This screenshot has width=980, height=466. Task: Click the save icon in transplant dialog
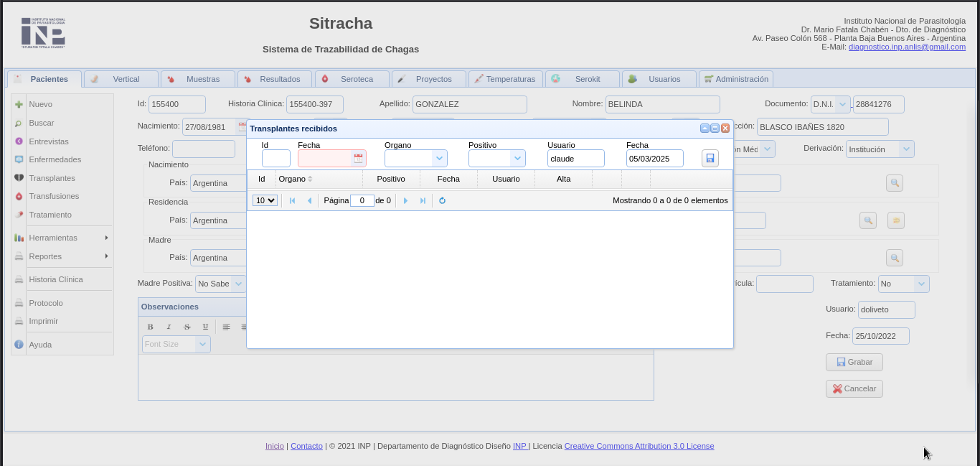pyautogui.click(x=710, y=159)
